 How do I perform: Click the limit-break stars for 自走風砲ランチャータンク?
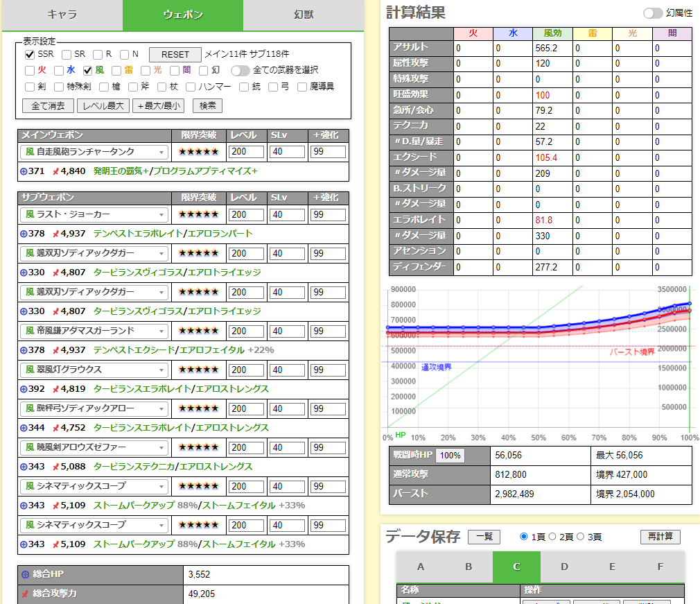[x=199, y=152]
